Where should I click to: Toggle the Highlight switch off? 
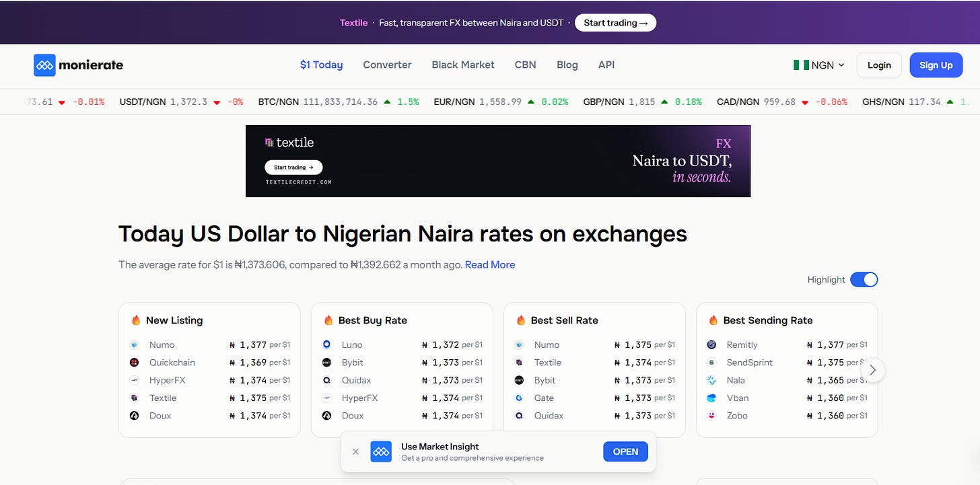pos(864,280)
